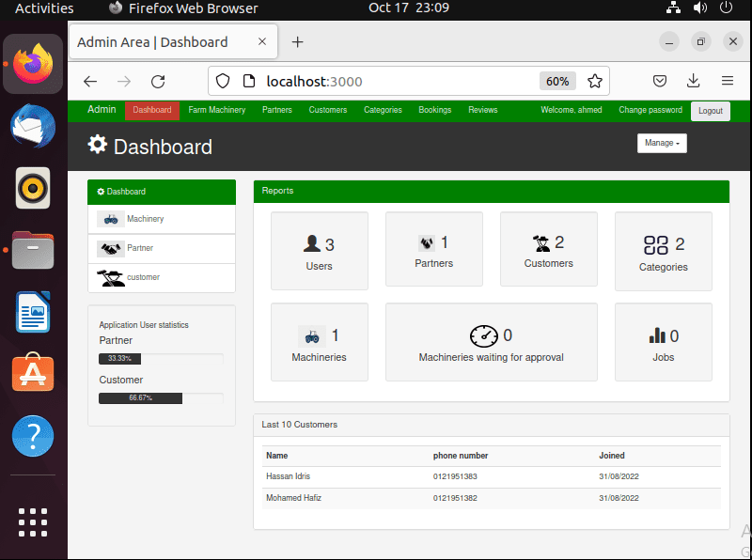Bookmark this page with the star icon

[x=595, y=81]
